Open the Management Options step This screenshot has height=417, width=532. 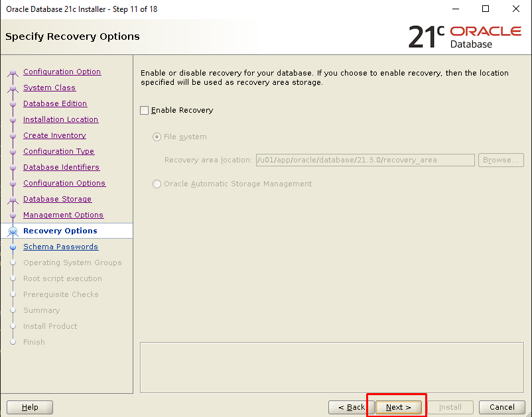[x=64, y=215]
